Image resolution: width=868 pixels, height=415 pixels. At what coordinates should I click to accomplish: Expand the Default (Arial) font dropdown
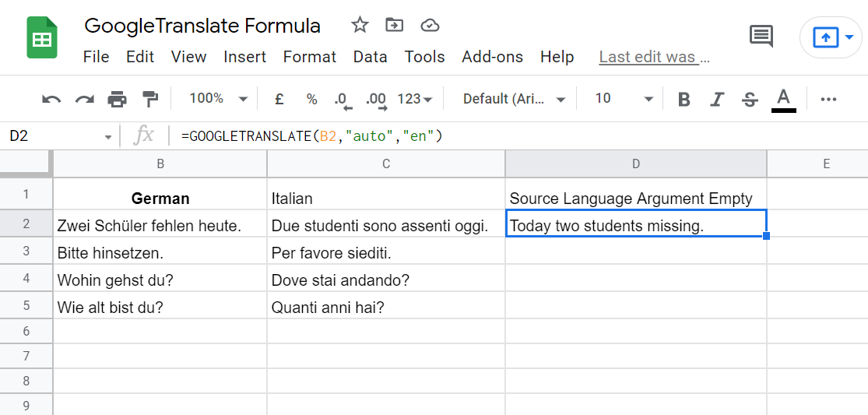[515, 99]
